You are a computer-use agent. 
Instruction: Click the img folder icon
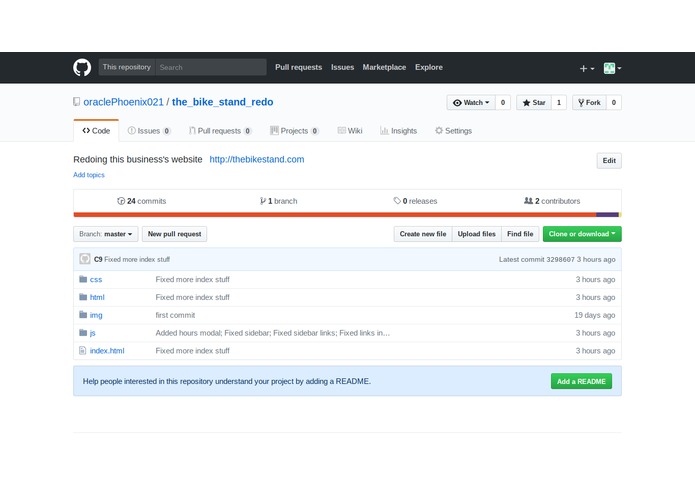tap(83, 315)
